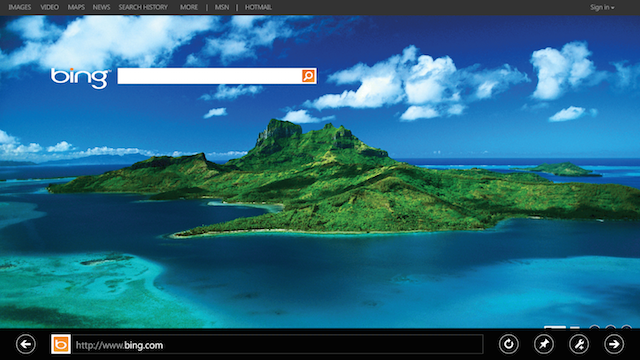
Task: Open the Video search tab
Action: pyautogui.click(x=49, y=7)
